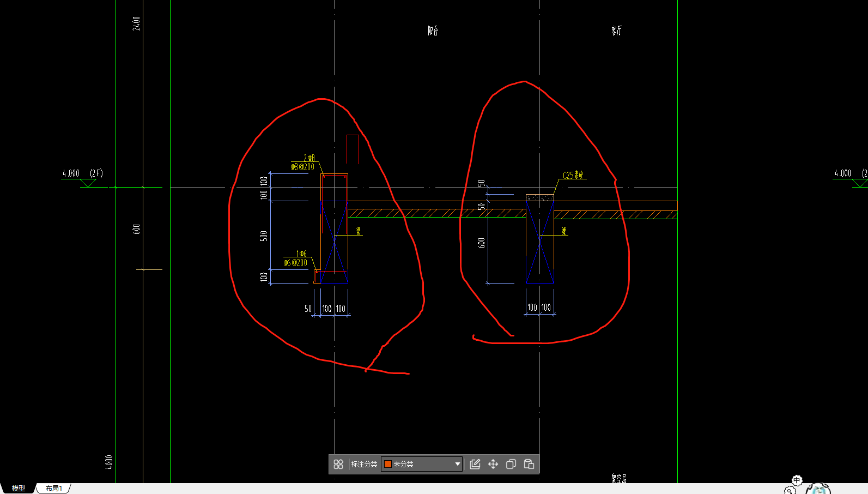Image resolution: width=868 pixels, height=494 pixels.
Task: Click the move arrows icon
Action: [x=493, y=464]
